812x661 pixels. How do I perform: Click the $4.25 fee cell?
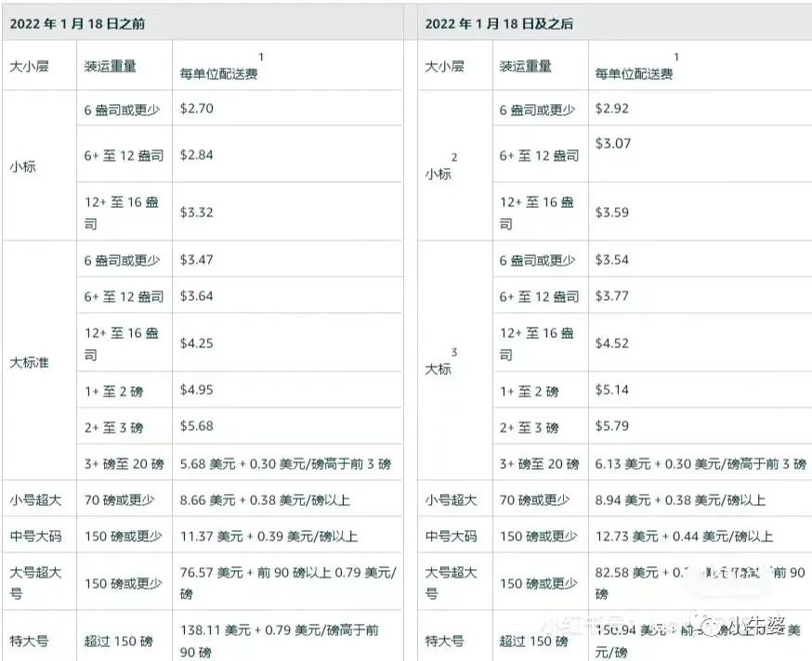[197, 343]
